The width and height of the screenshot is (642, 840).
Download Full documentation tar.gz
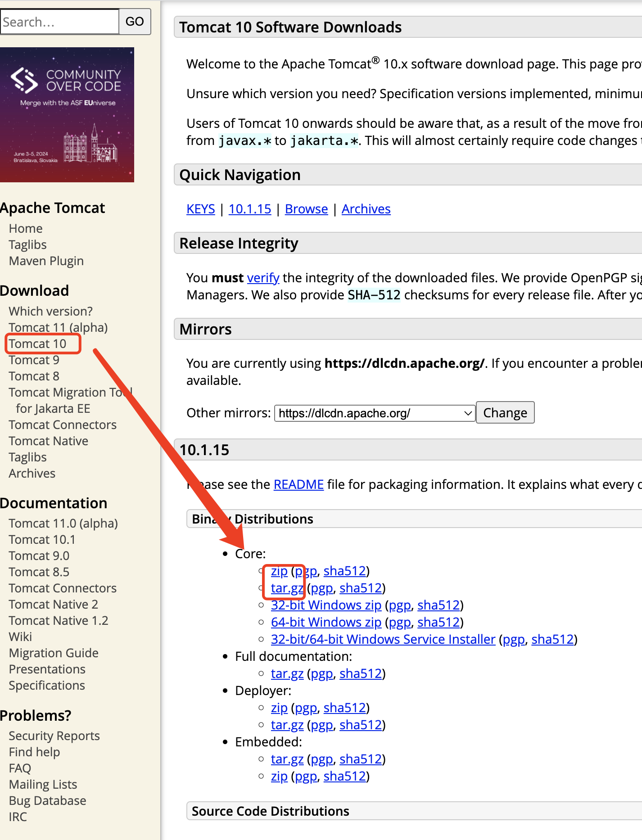[x=287, y=674]
